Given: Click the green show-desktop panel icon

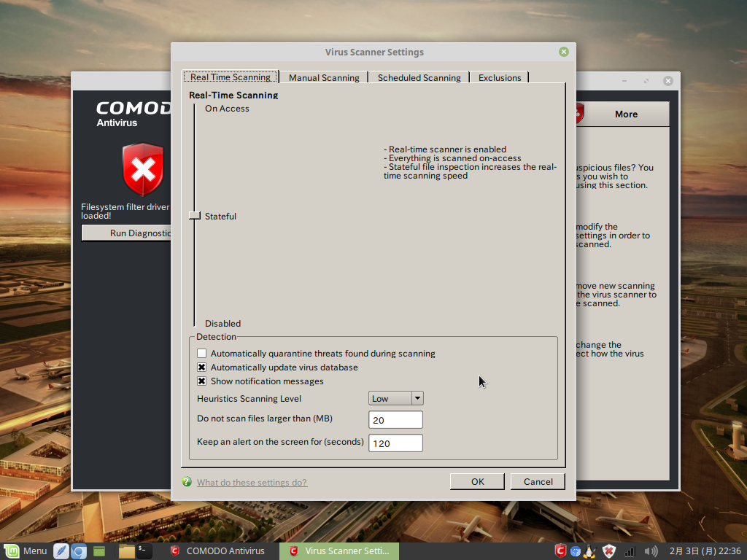Looking at the screenshot, I should [x=99, y=551].
